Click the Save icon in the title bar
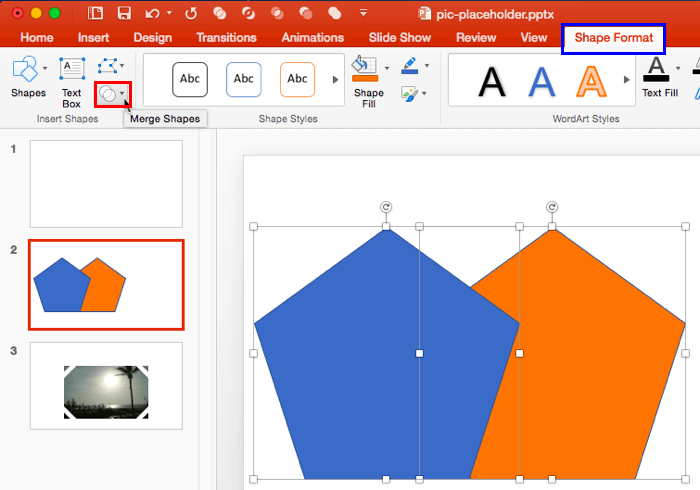700x490 pixels. click(x=124, y=13)
